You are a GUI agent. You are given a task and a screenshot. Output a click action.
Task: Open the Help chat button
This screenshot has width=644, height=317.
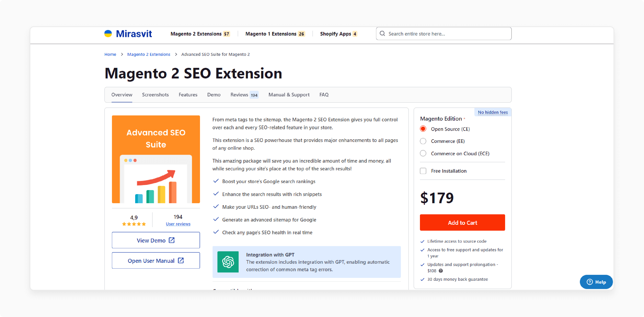(x=596, y=282)
